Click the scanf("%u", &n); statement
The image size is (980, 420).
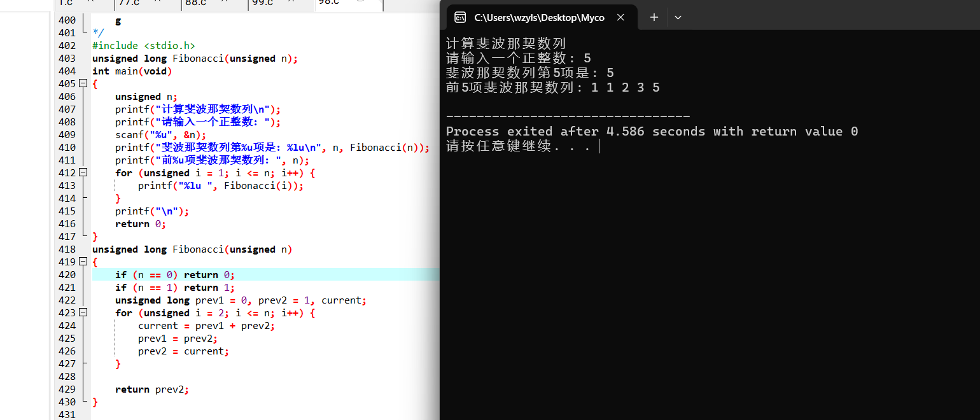point(161,135)
